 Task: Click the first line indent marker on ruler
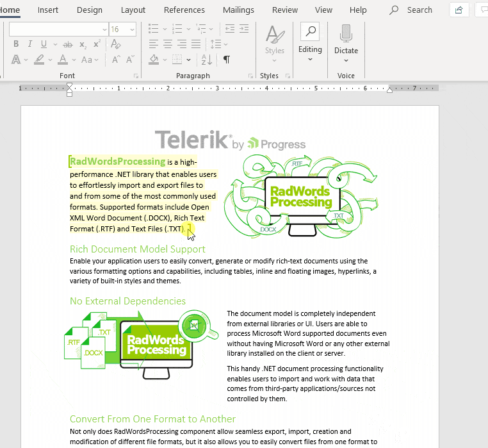pyautogui.click(x=69, y=86)
